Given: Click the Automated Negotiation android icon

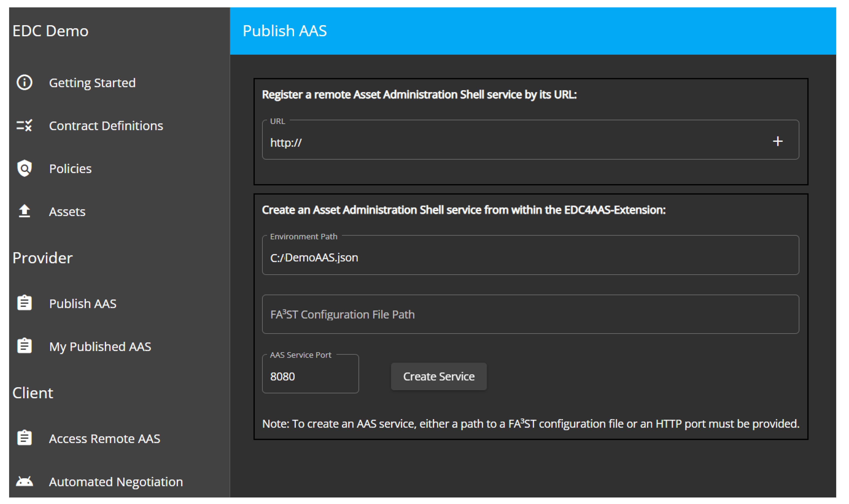Looking at the screenshot, I should [25, 482].
